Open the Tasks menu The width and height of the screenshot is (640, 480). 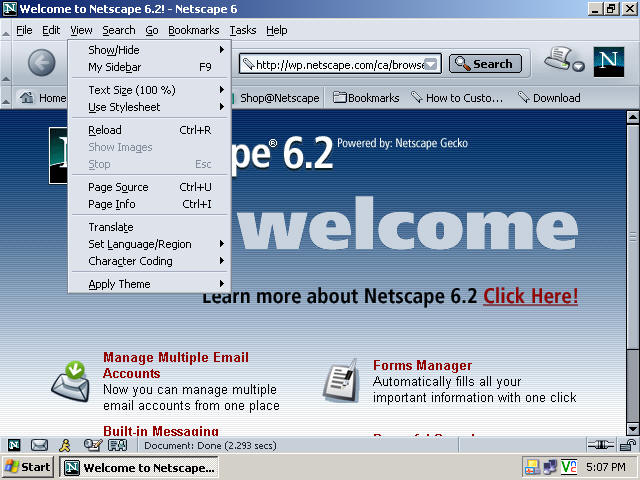[243, 30]
